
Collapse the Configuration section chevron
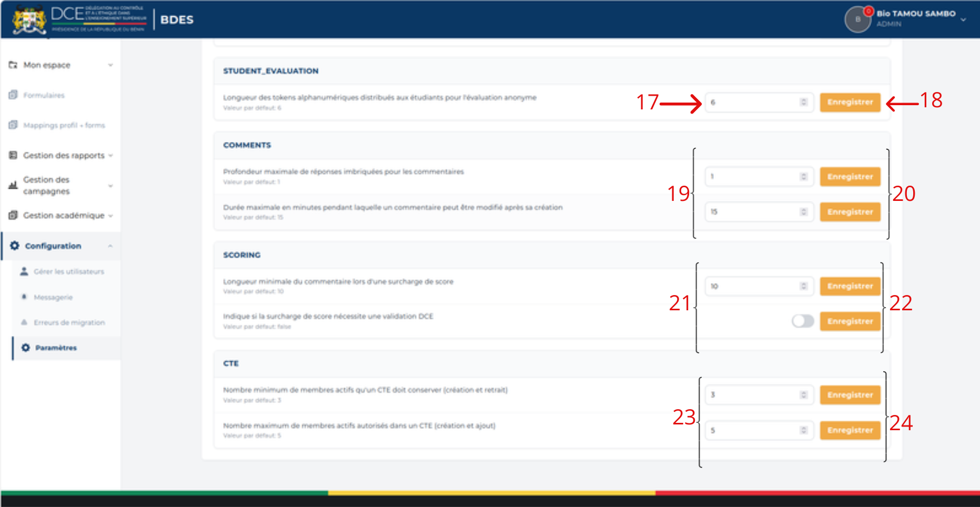pos(110,246)
